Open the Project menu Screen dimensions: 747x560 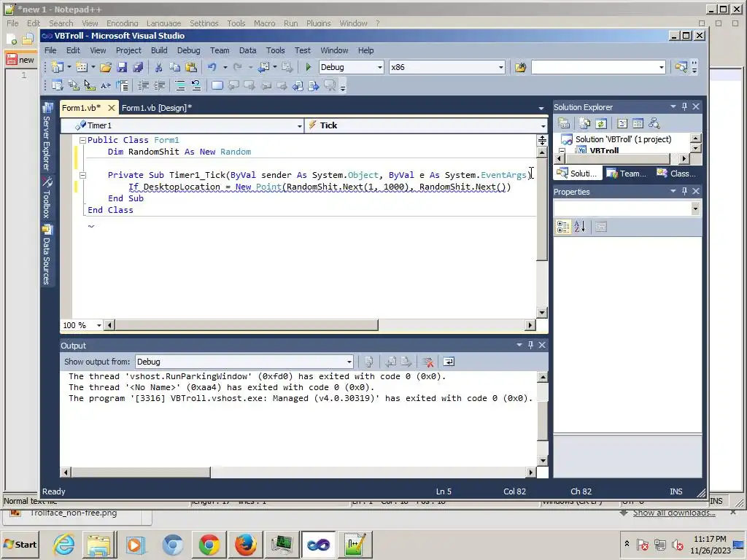(128, 50)
